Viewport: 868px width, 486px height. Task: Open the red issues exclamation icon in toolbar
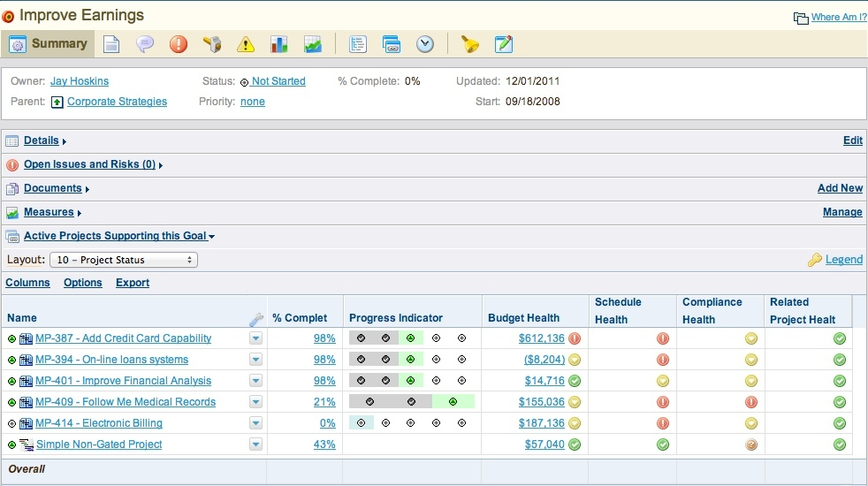pyautogui.click(x=179, y=44)
